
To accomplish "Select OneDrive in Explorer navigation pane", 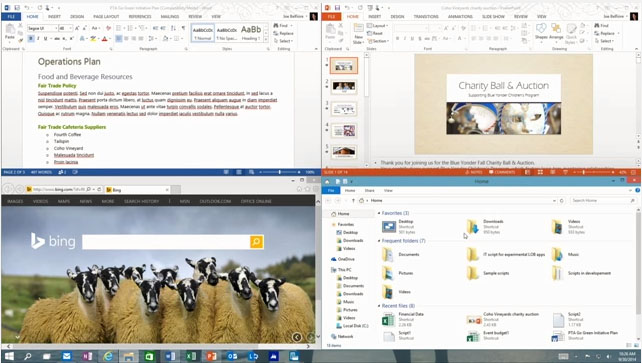I will pyautogui.click(x=346, y=259).
